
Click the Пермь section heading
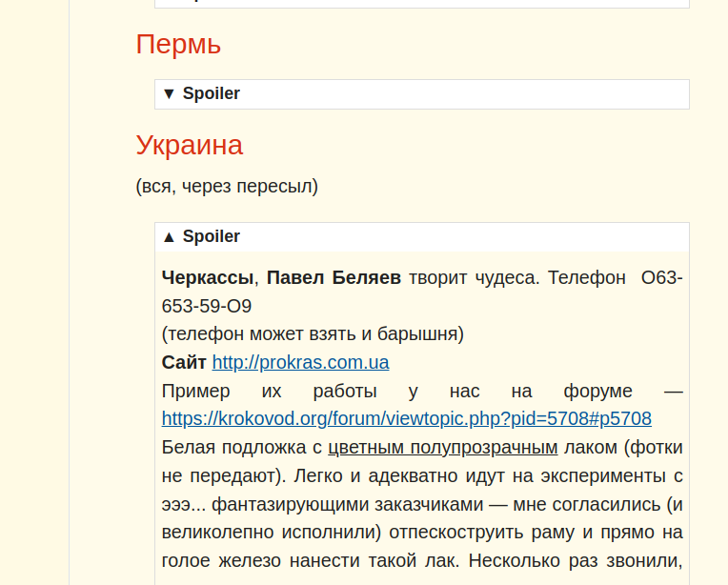[x=178, y=44]
